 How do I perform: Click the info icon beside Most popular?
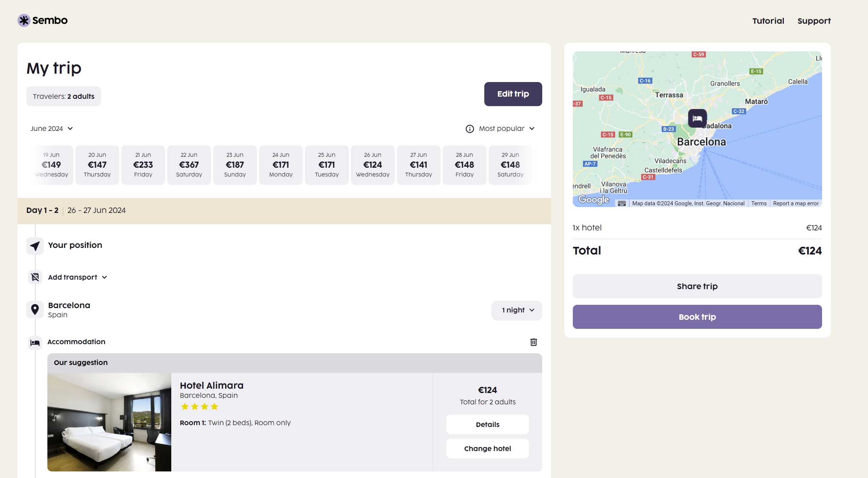pos(470,129)
